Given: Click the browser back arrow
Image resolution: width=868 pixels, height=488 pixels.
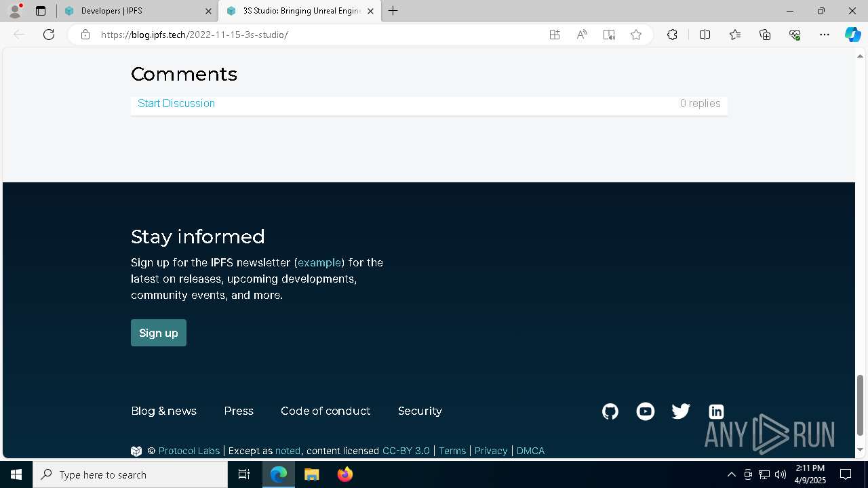Looking at the screenshot, I should [x=19, y=35].
